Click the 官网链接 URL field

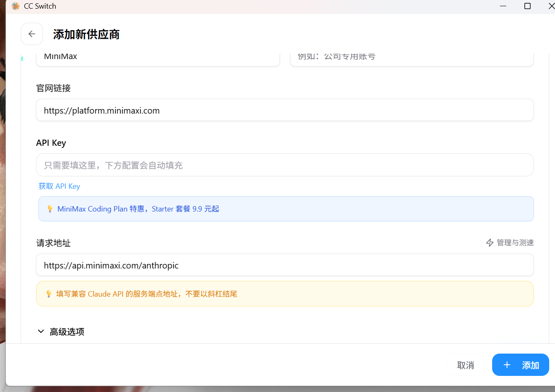click(x=285, y=110)
